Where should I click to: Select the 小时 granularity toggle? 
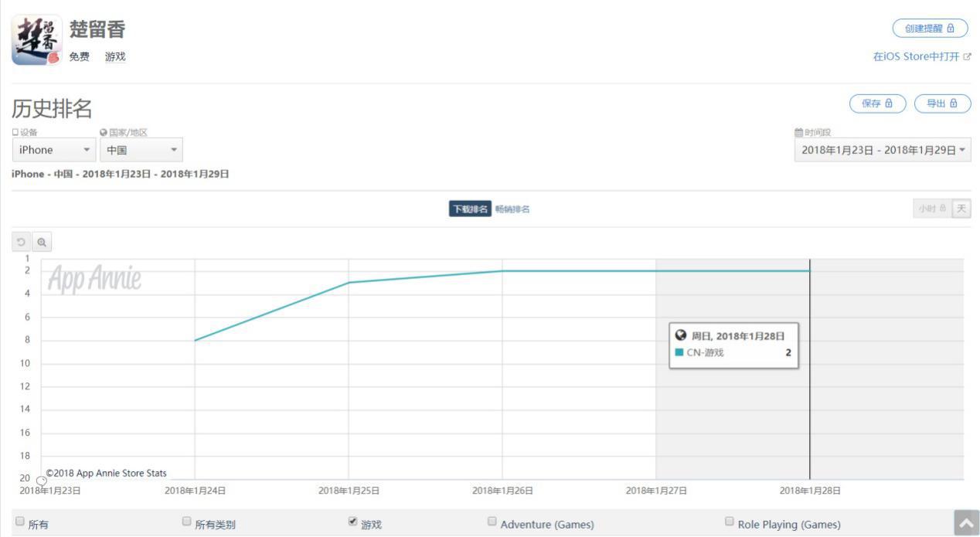click(x=931, y=209)
